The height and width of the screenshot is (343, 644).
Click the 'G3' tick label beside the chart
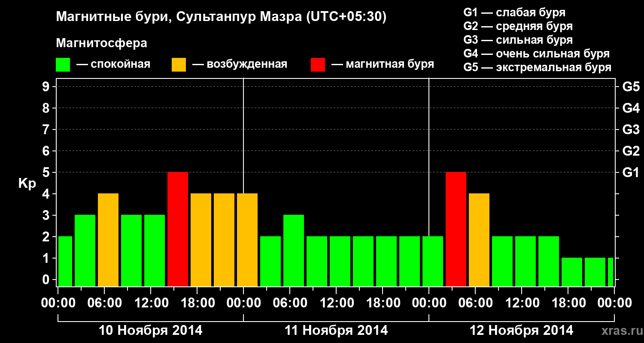(631, 129)
